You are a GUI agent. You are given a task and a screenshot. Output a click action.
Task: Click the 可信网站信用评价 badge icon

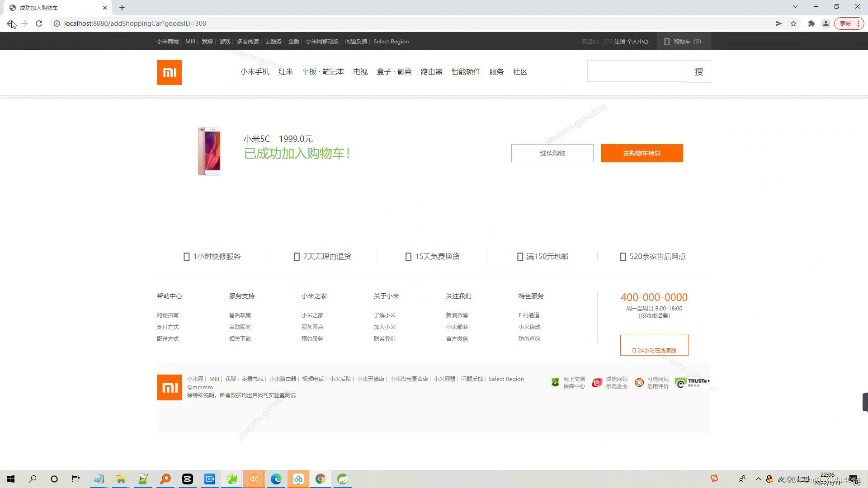point(639,382)
